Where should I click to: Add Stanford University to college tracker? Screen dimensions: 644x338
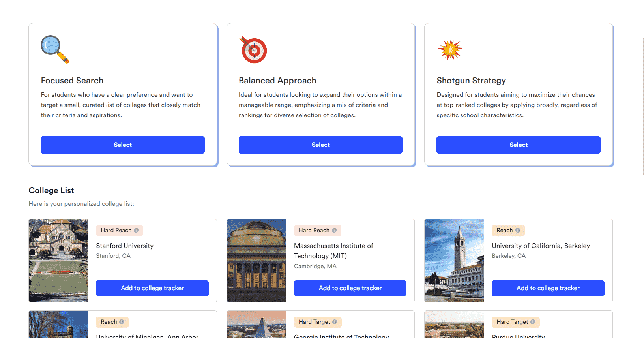152,288
